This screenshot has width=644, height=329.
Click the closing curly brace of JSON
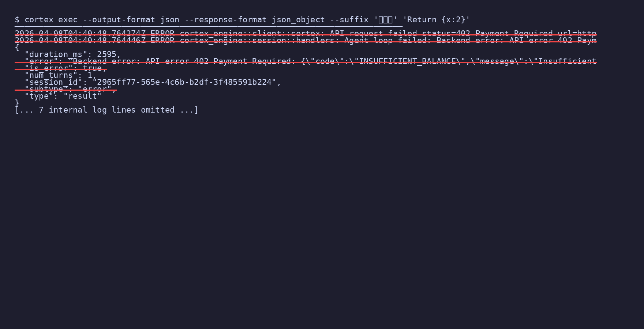point(17,103)
